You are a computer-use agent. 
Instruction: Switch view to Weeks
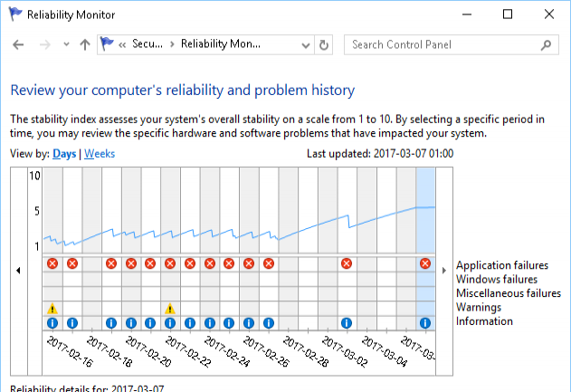(x=100, y=154)
